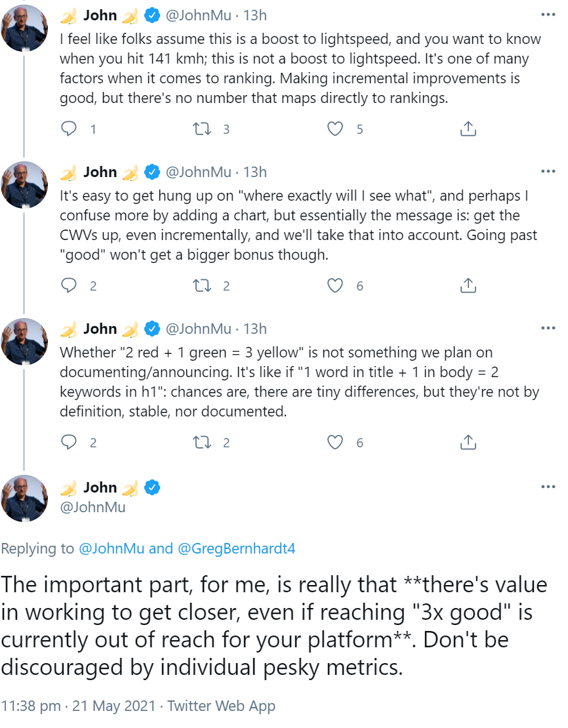
Task: Open the @GregBernhardt4 profile link
Action: [x=237, y=548]
